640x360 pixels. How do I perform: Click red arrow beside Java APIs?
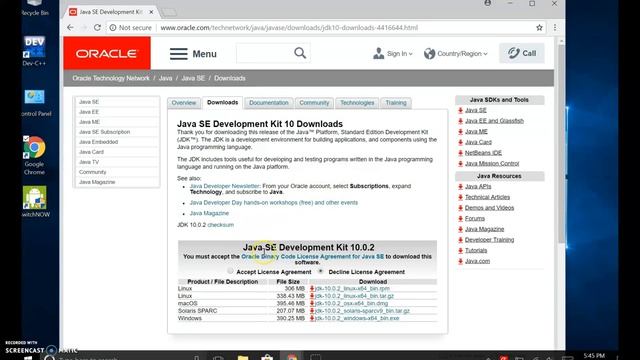coord(460,187)
